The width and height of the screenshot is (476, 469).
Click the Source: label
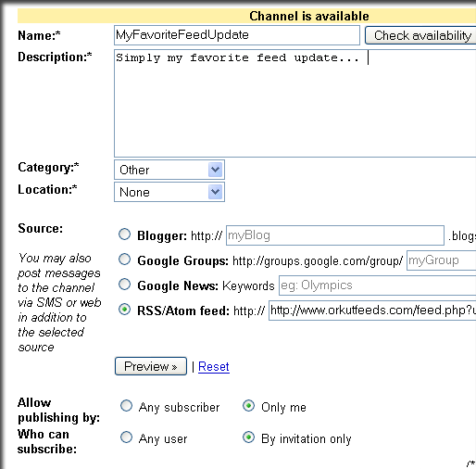click(41, 228)
